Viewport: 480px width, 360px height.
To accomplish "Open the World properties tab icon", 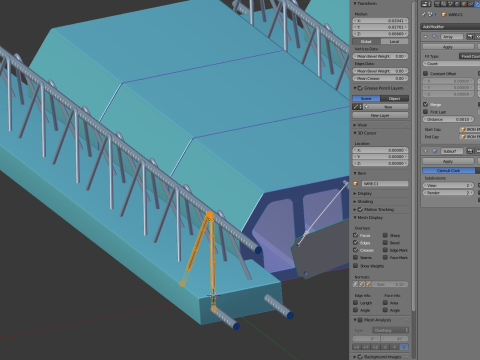I will (457, 4).
